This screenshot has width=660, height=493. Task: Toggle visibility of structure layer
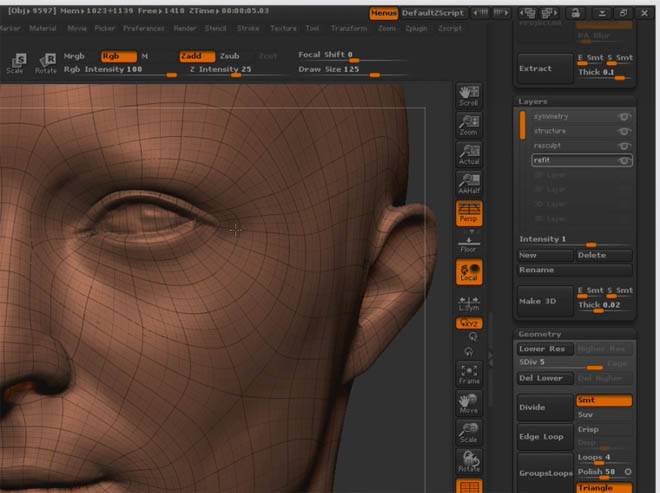[x=624, y=131]
